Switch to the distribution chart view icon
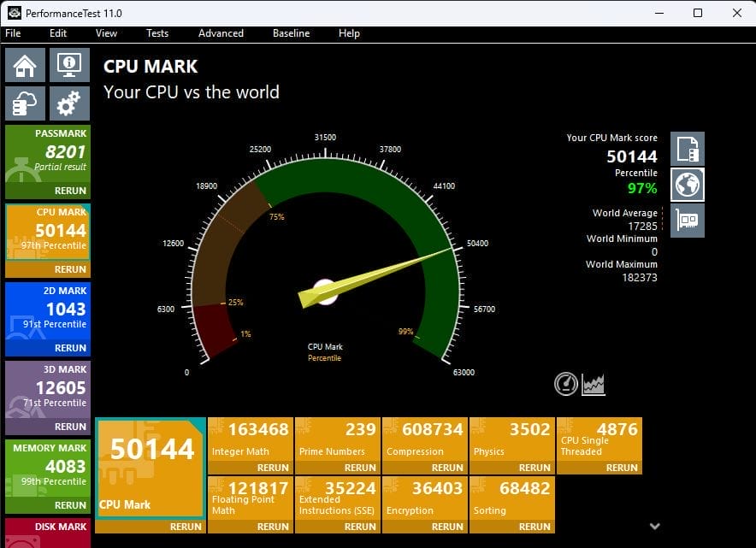 [593, 384]
